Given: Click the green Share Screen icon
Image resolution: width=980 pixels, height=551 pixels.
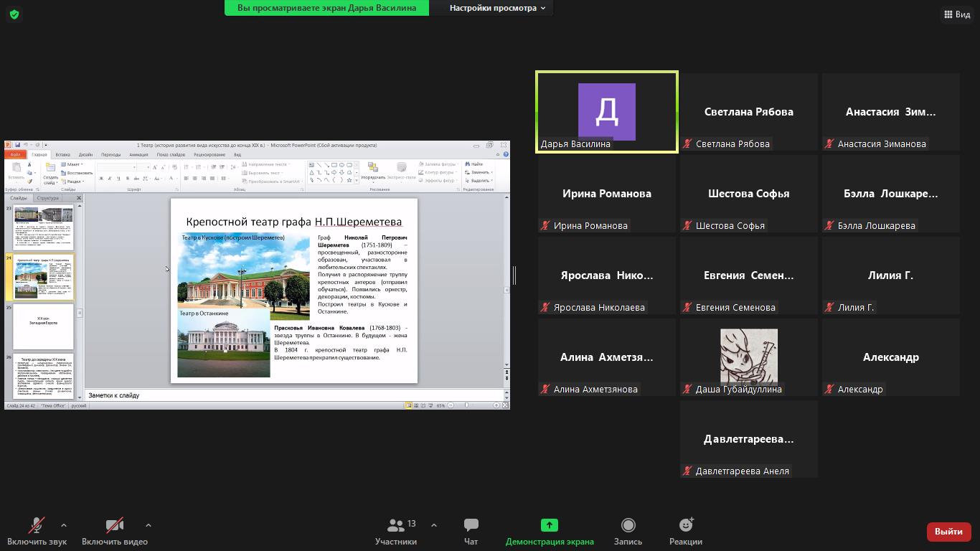Looking at the screenshot, I should pyautogui.click(x=549, y=526).
